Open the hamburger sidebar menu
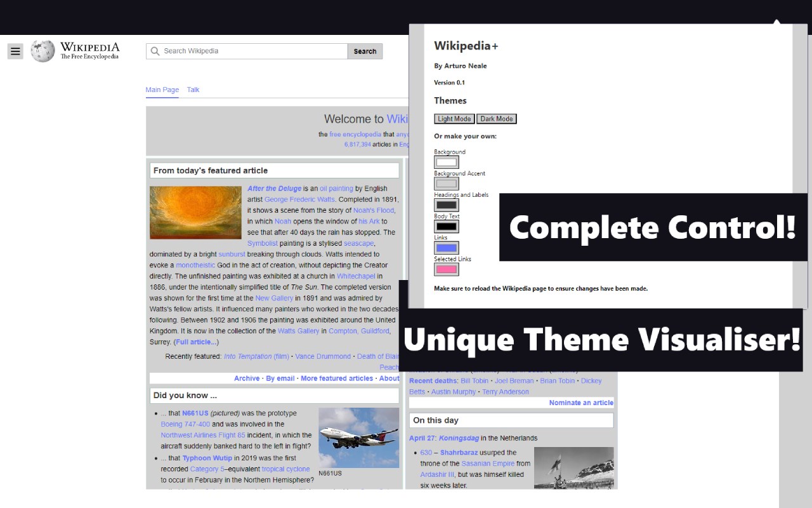Viewport: 812px width, 508px height. [x=16, y=51]
